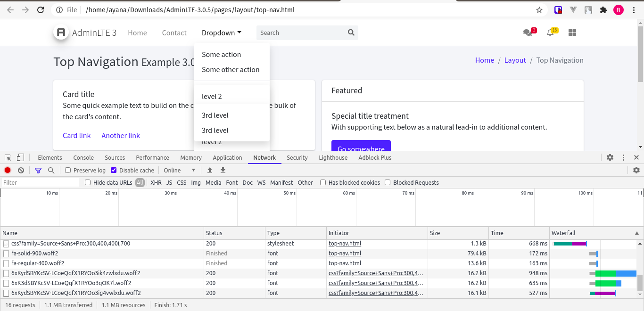644x311 pixels.
Task: Open the network filter toolbar search
Action: pyautogui.click(x=51, y=170)
